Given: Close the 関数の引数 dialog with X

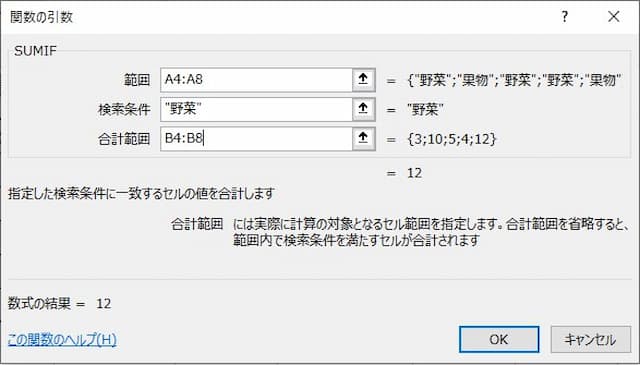Looking at the screenshot, I should tap(613, 17).
